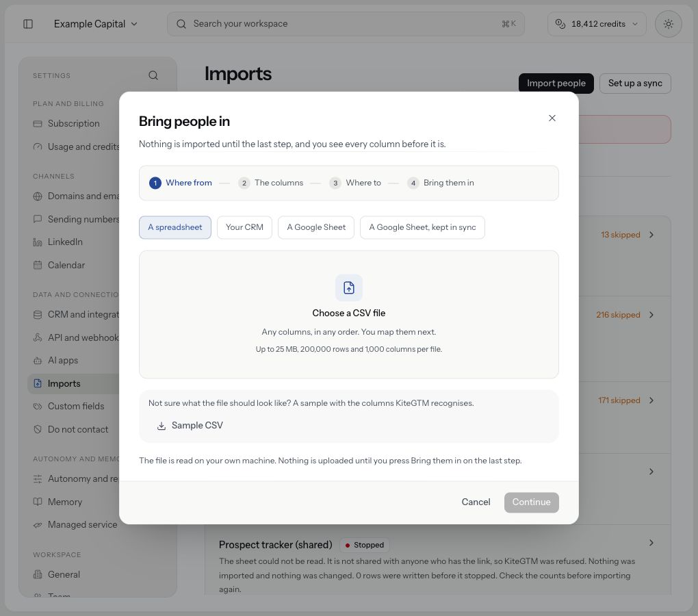Expand the Prospect tracker (shared) row chevron
Screen dimensions: 698x616
pyautogui.click(x=651, y=543)
